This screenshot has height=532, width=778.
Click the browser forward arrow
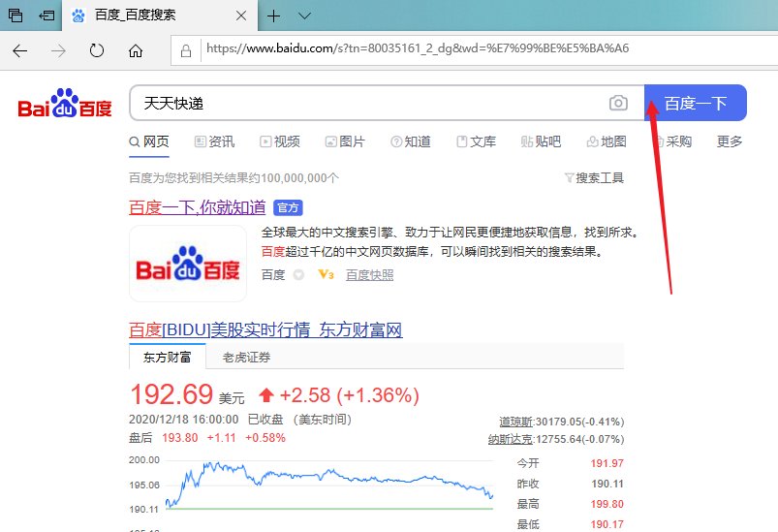tap(58, 50)
